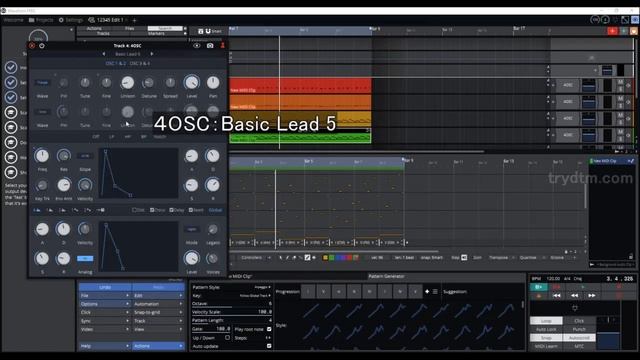Viewport: 640px width, 360px height.
Task: Click the oscillator 1 Level knob
Action: [x=191, y=82]
